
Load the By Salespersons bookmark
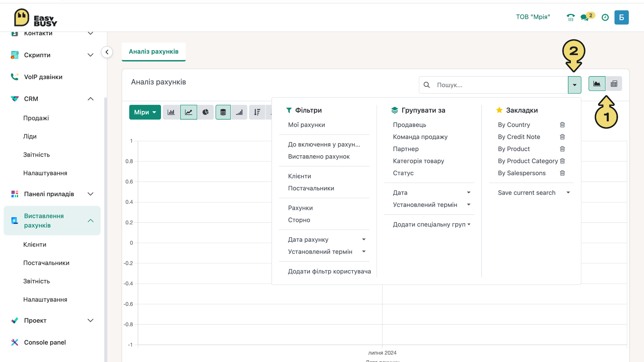[522, 173]
